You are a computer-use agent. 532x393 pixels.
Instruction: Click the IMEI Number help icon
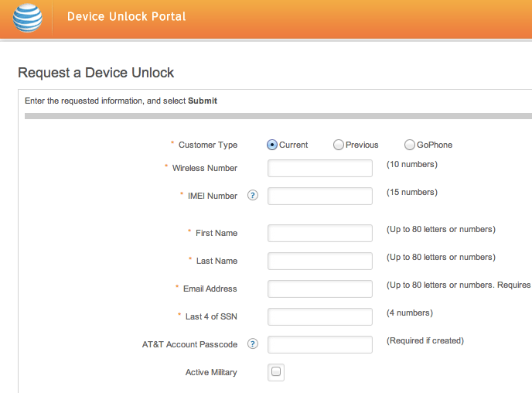pos(252,196)
